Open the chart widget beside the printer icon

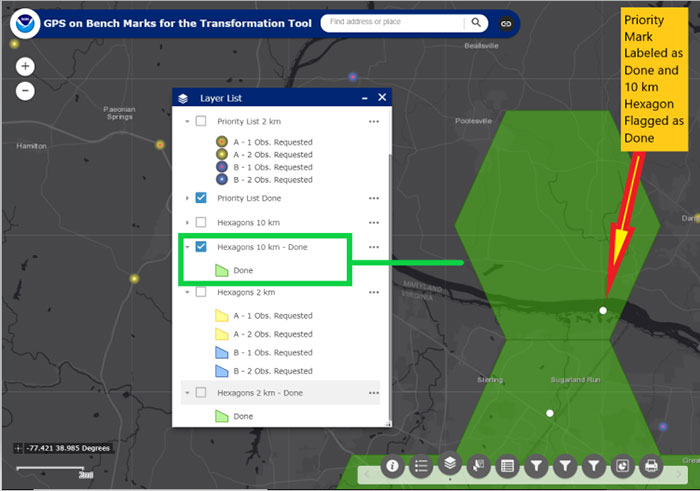click(622, 465)
